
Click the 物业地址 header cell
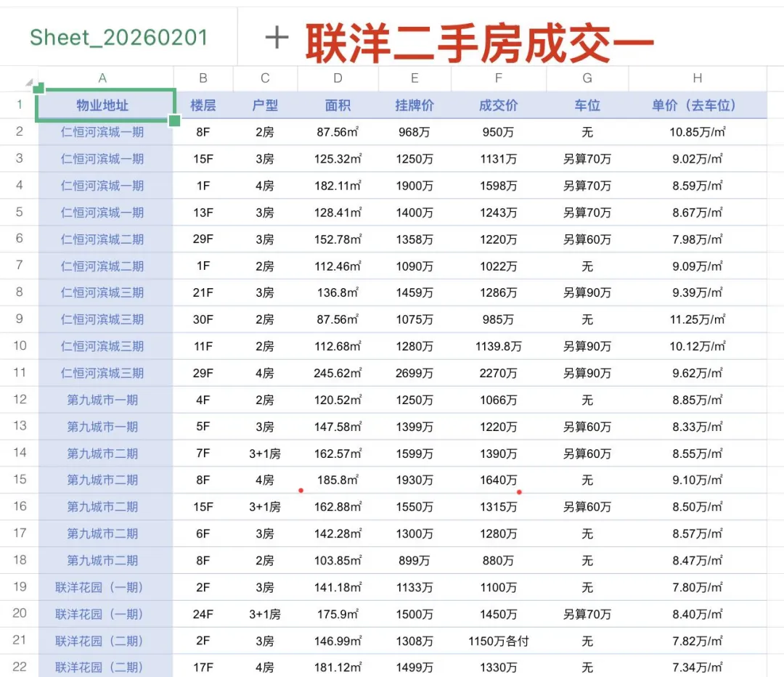(105, 105)
